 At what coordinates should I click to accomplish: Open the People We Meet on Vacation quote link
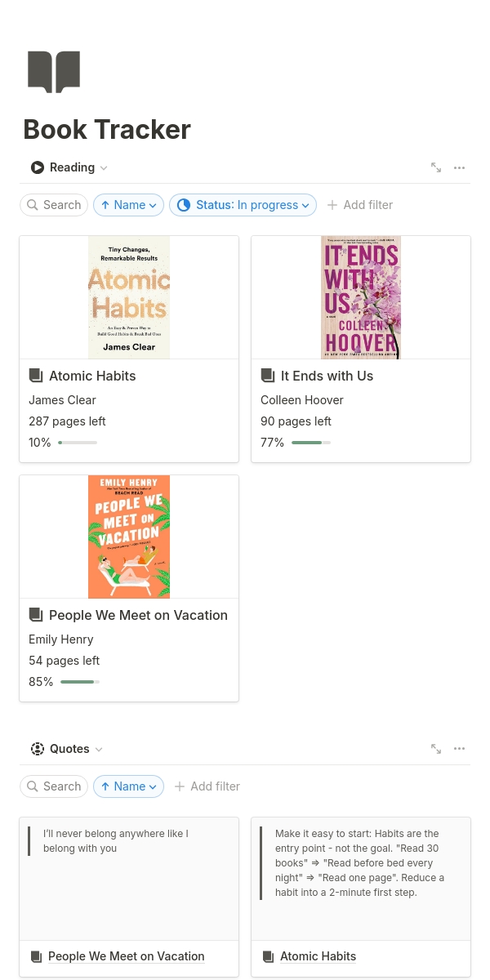[x=126, y=956]
